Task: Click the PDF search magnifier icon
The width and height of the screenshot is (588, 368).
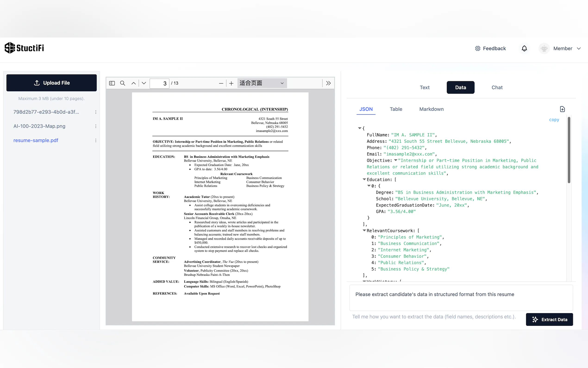Action: point(122,83)
